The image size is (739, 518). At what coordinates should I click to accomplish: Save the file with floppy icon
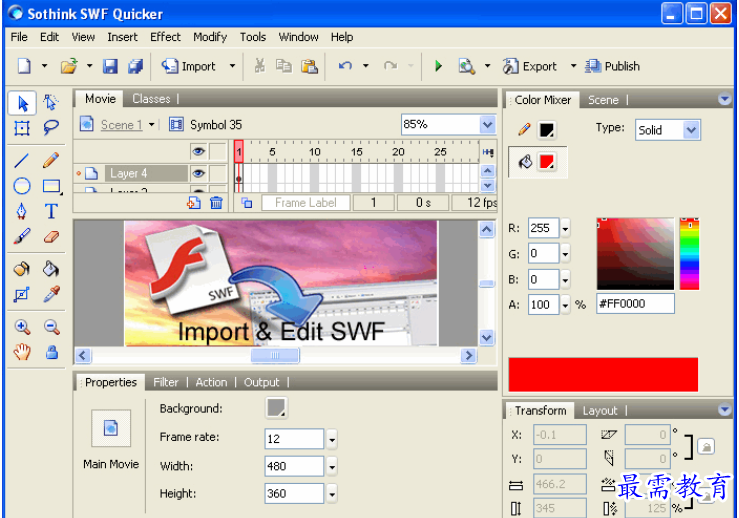point(110,66)
